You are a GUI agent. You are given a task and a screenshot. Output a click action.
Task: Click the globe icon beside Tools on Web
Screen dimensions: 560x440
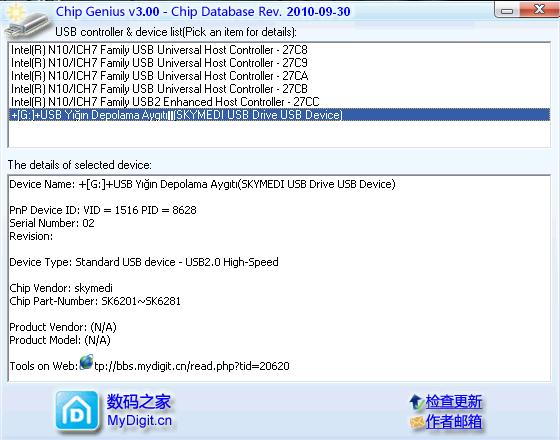pyautogui.click(x=86, y=362)
